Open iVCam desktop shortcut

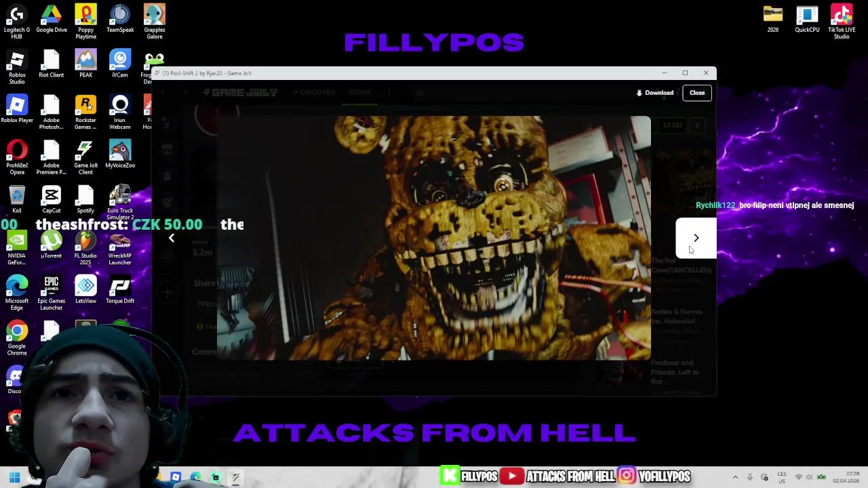point(120,64)
